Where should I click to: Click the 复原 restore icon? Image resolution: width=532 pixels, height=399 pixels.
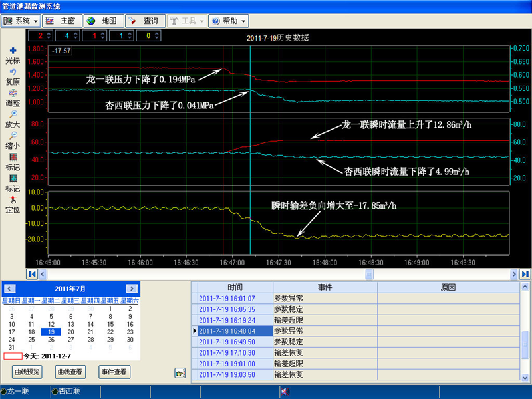pos(12,72)
